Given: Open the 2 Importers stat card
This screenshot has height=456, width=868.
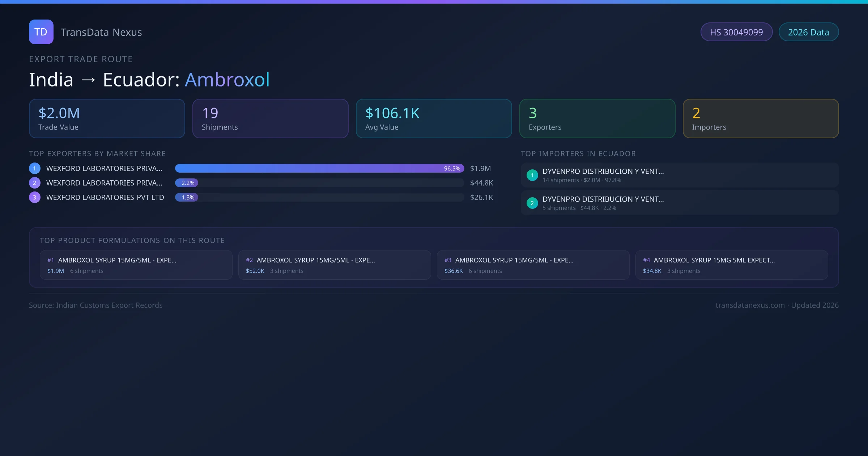Looking at the screenshot, I should coord(761,118).
